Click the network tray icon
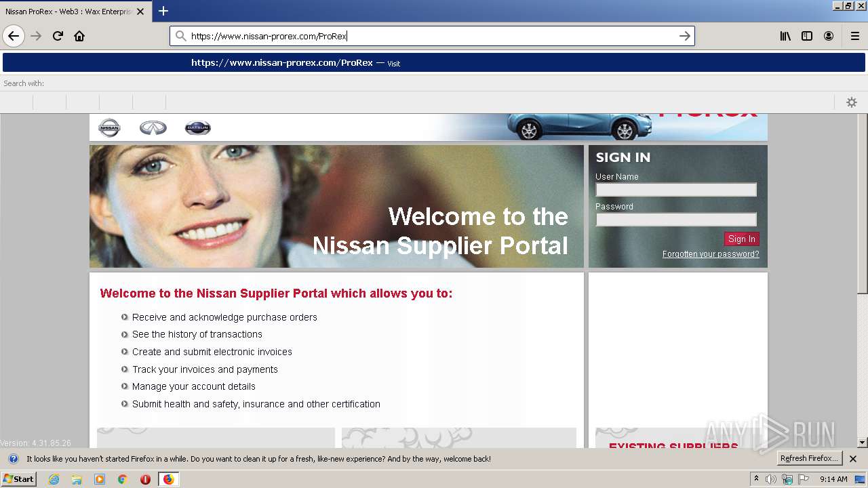The width and height of the screenshot is (868, 488). point(787,479)
